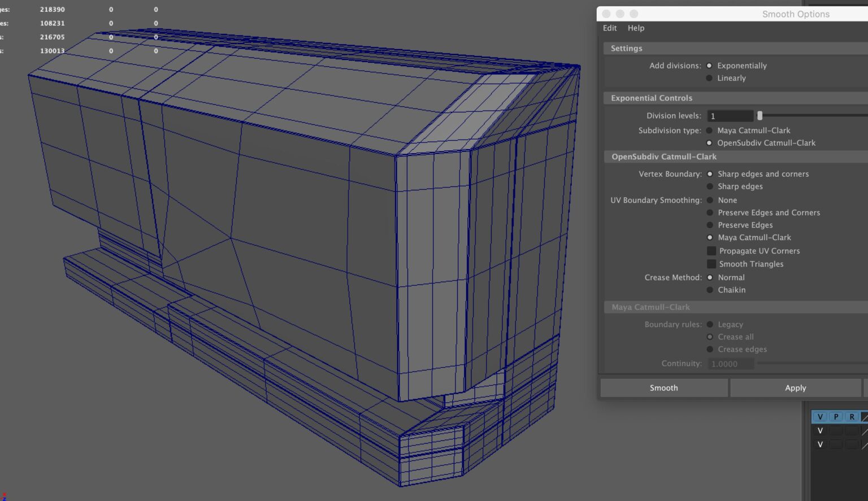
Task: Enable the Propagate UV Corners checkbox
Action: [x=711, y=251]
